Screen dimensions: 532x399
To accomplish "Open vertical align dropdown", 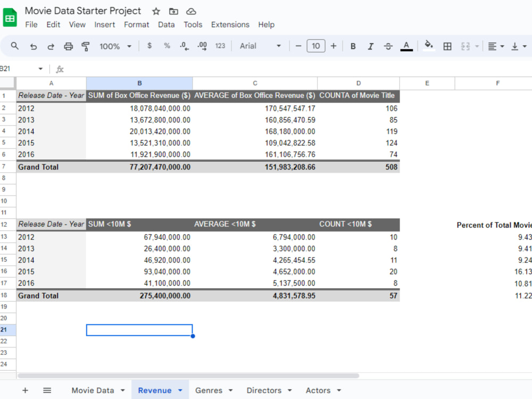I will [519, 46].
